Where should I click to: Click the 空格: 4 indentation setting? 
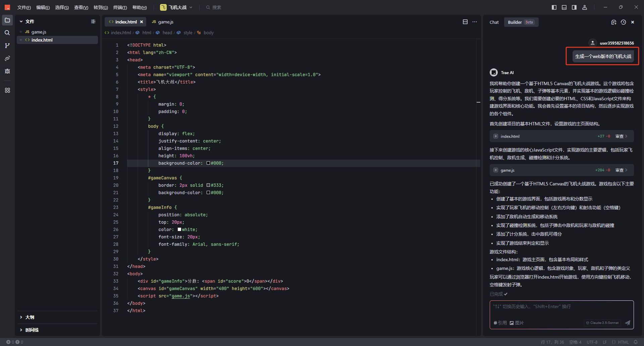pos(575,342)
